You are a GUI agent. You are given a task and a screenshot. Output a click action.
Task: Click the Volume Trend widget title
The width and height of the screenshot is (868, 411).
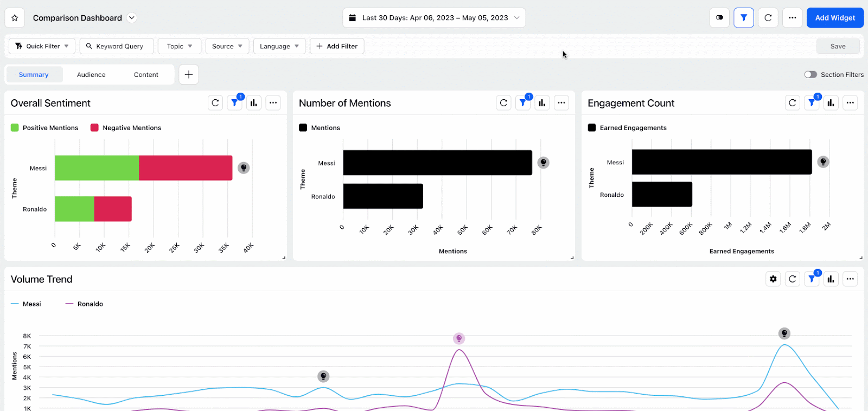pos(41,279)
